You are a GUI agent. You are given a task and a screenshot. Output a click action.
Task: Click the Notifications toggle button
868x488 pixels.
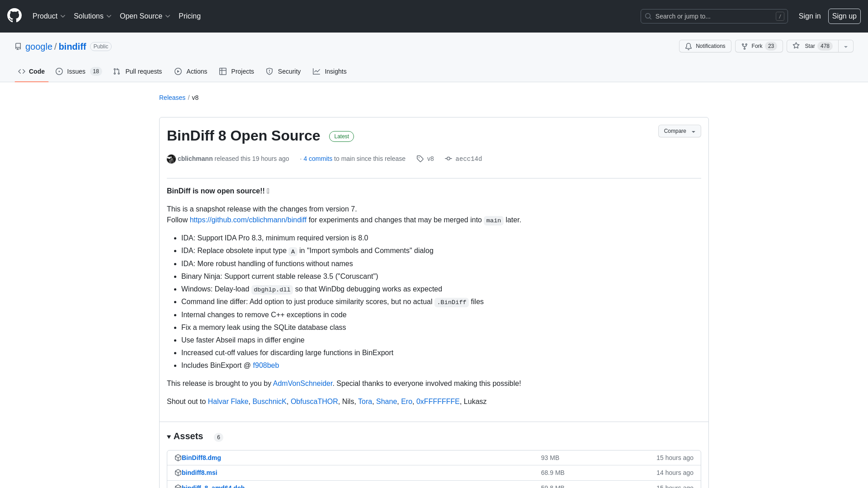coord(705,46)
